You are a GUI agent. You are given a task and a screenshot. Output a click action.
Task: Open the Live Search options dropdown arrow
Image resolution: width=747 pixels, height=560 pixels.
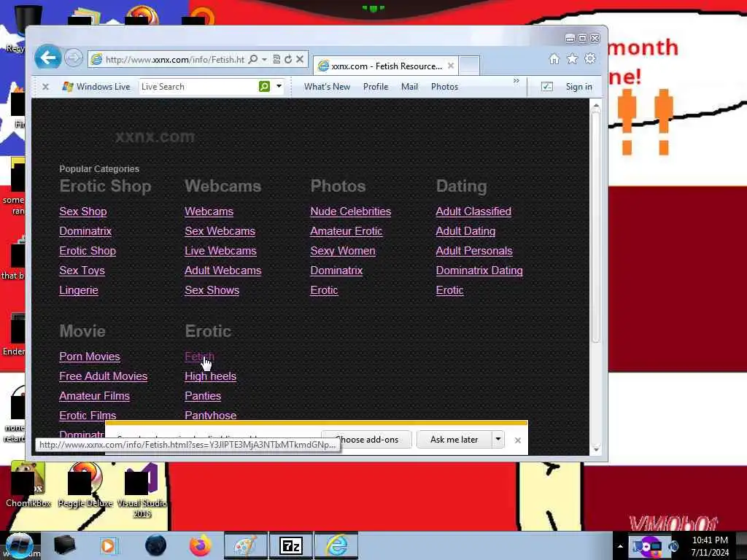coord(279,86)
